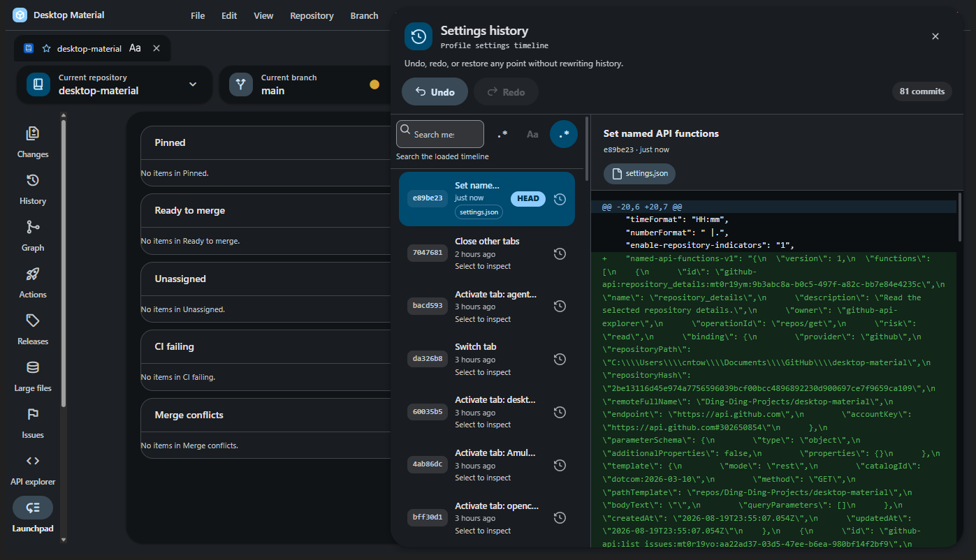This screenshot has width=976, height=560.
Task: Click restore icon for commit 7047681
Action: (x=559, y=253)
